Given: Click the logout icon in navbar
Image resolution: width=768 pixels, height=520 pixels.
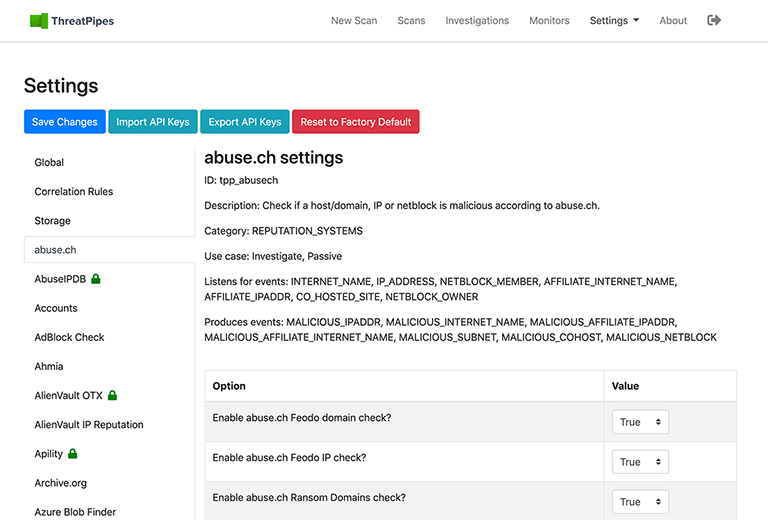Looking at the screenshot, I should pos(714,20).
